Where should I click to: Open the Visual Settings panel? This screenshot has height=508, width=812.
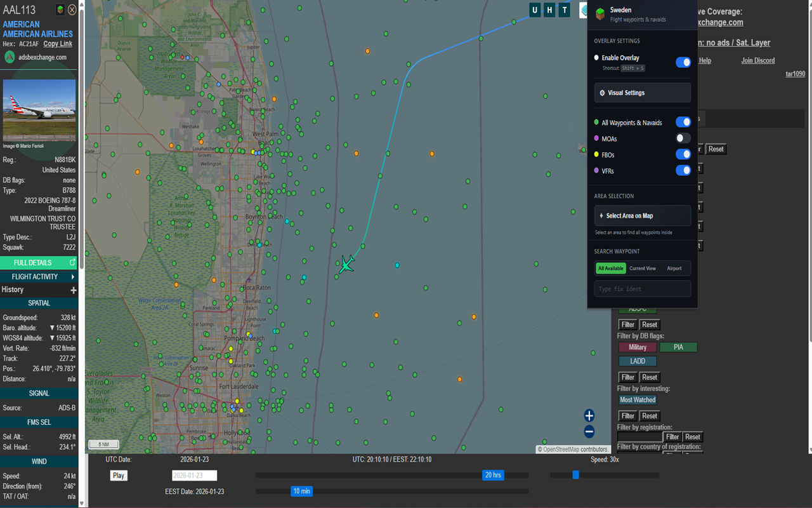642,93
